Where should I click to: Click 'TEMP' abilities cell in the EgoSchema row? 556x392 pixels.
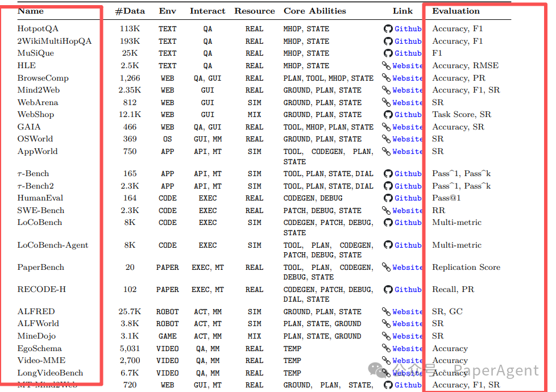(x=292, y=349)
